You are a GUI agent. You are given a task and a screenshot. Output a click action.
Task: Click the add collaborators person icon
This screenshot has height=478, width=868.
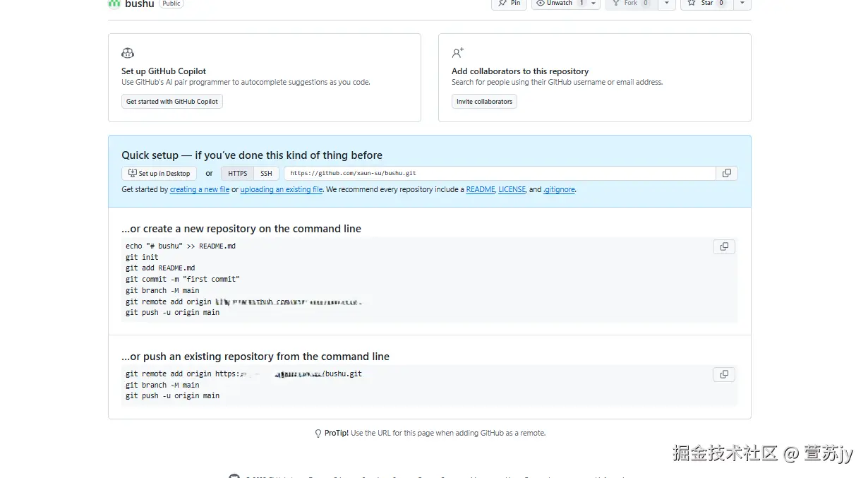click(458, 53)
